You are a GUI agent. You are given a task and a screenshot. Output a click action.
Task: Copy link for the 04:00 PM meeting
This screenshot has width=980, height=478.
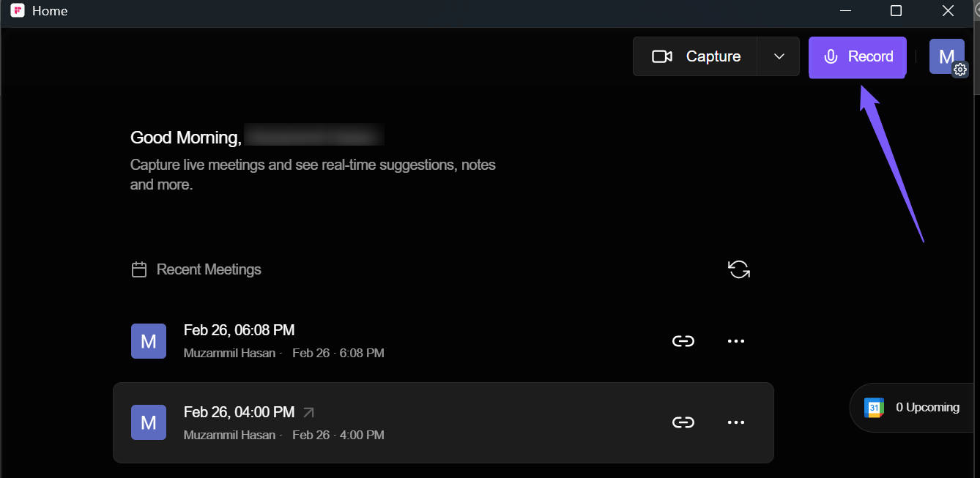[x=683, y=422]
